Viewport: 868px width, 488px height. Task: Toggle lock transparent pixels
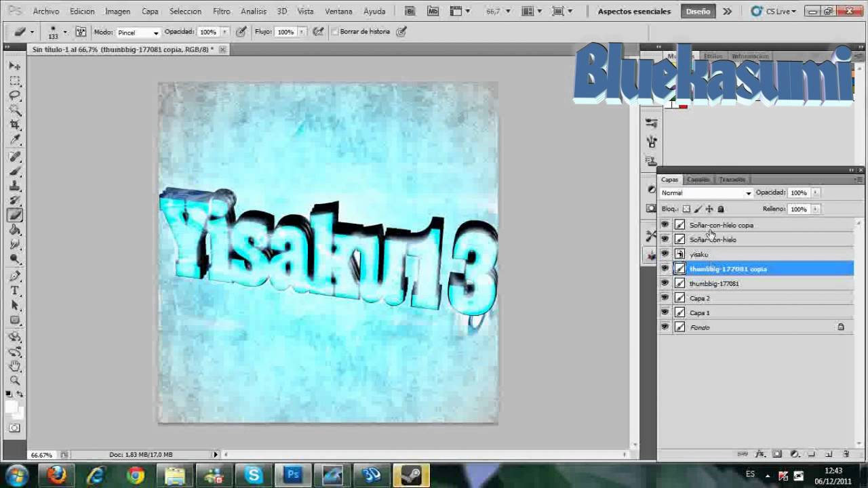(686, 209)
